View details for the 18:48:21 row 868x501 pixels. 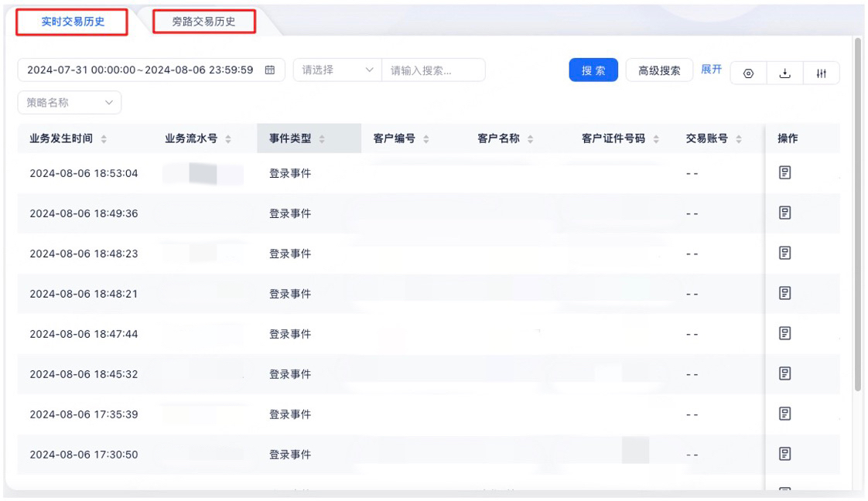(784, 293)
